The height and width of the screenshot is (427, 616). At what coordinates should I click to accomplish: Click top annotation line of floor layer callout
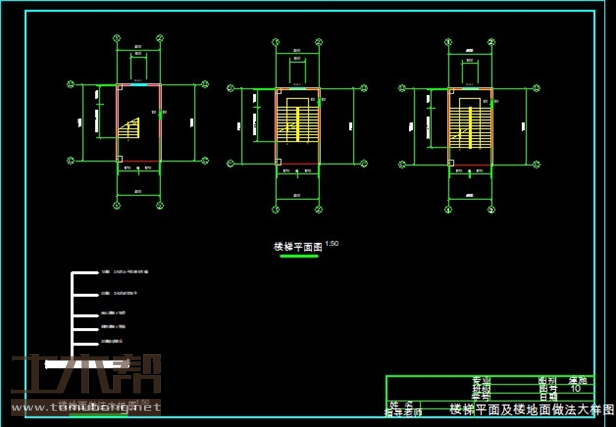click(125, 271)
